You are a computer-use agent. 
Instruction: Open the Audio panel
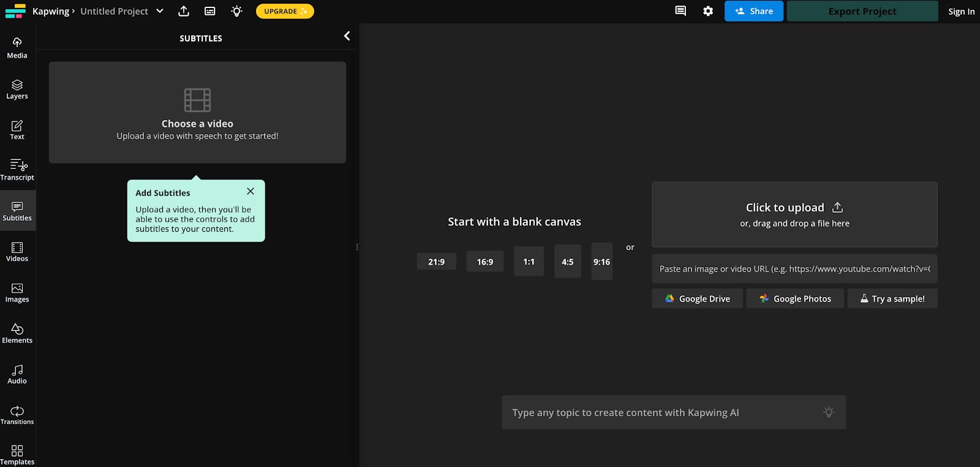point(17,373)
